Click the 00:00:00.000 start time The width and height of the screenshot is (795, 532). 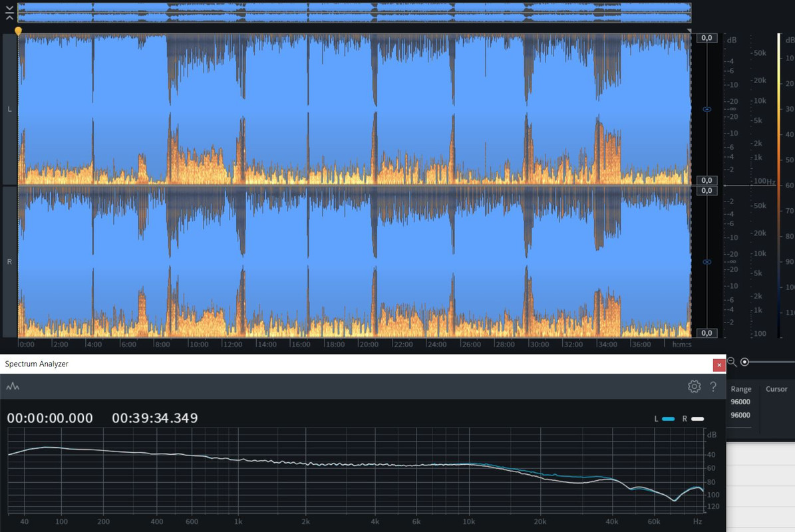(x=50, y=418)
